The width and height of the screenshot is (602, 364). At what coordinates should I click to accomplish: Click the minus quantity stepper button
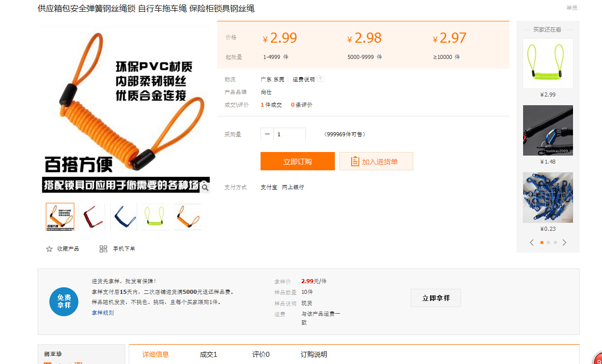point(267,134)
